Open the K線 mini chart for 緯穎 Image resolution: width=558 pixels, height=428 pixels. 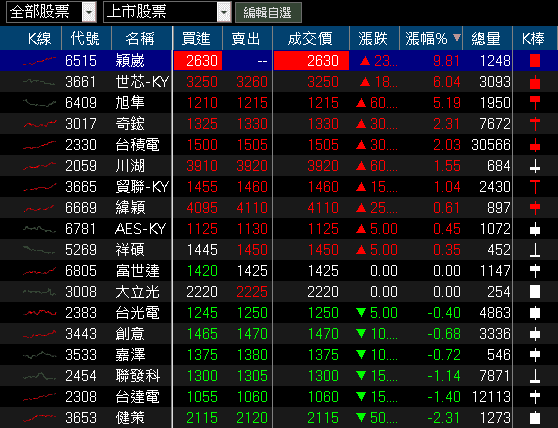click(39, 208)
